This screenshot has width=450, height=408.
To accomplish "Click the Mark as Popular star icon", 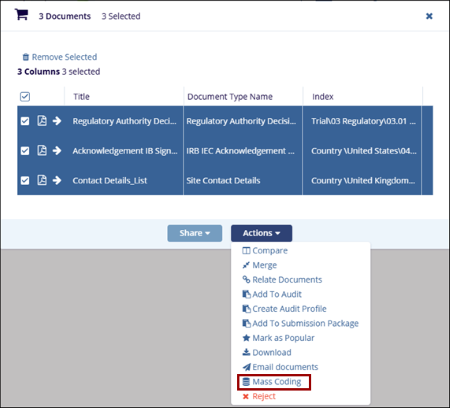I will pyautogui.click(x=246, y=338).
